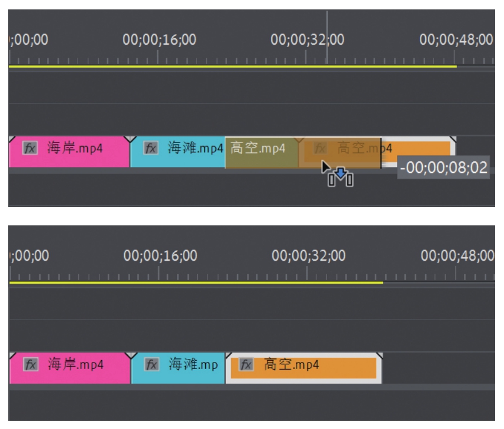The image size is (504, 429).
Task: Click 00;00;16;00 mark on lower ruler
Action: [x=160, y=257]
